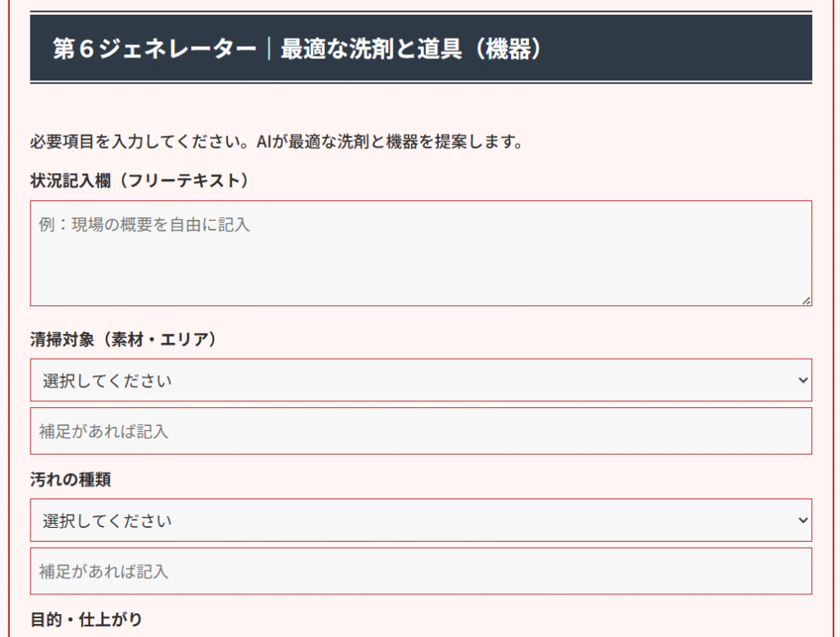Click the chevron arrow on 汚れの種類 select
Image resolution: width=840 pixels, height=637 pixels.
(802, 520)
